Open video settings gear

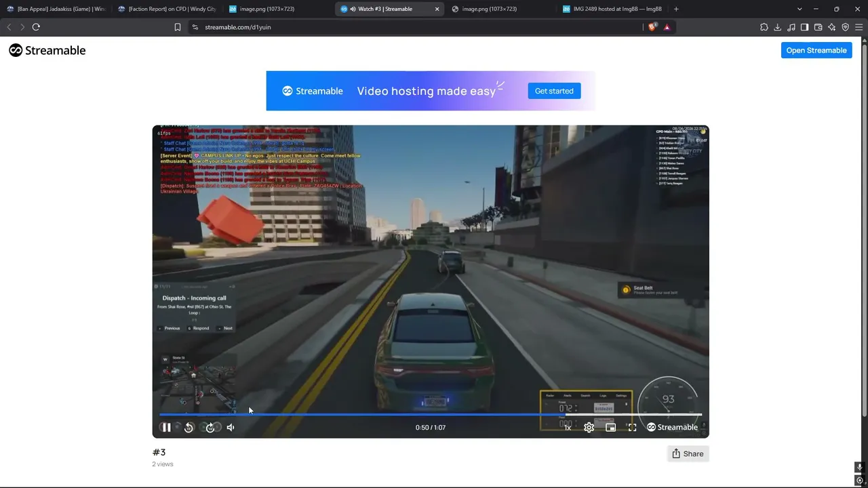[x=589, y=428]
